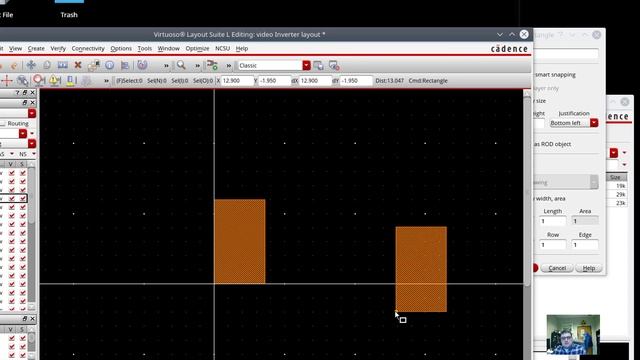Click the Row input field

pos(553,245)
